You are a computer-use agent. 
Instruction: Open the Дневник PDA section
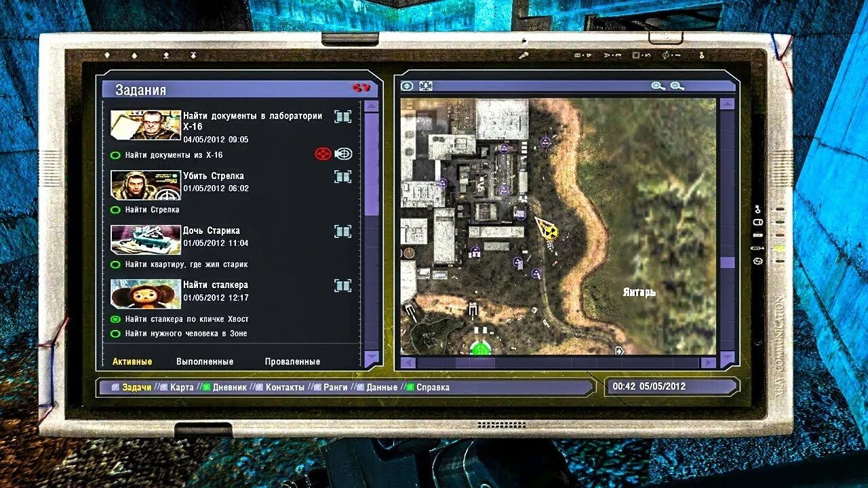(230, 388)
